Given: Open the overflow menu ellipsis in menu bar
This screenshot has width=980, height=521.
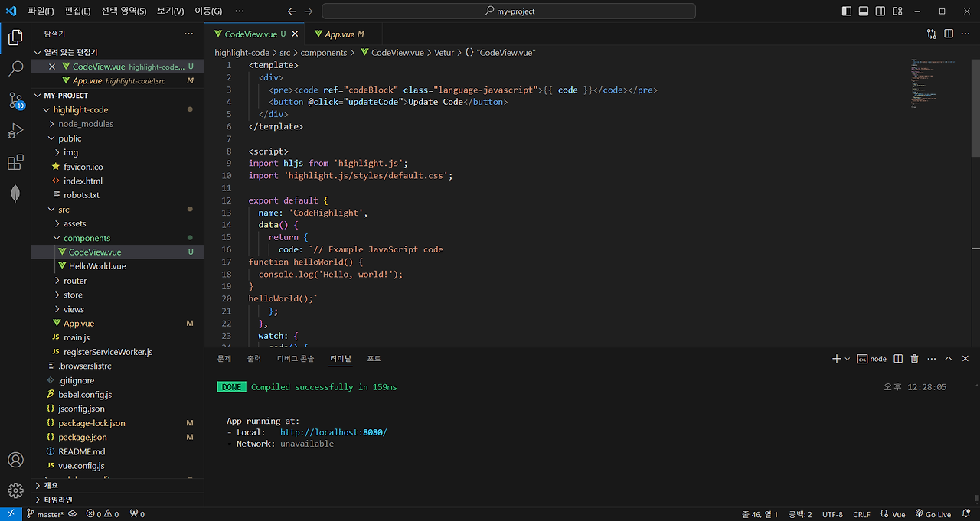Looking at the screenshot, I should (x=240, y=11).
